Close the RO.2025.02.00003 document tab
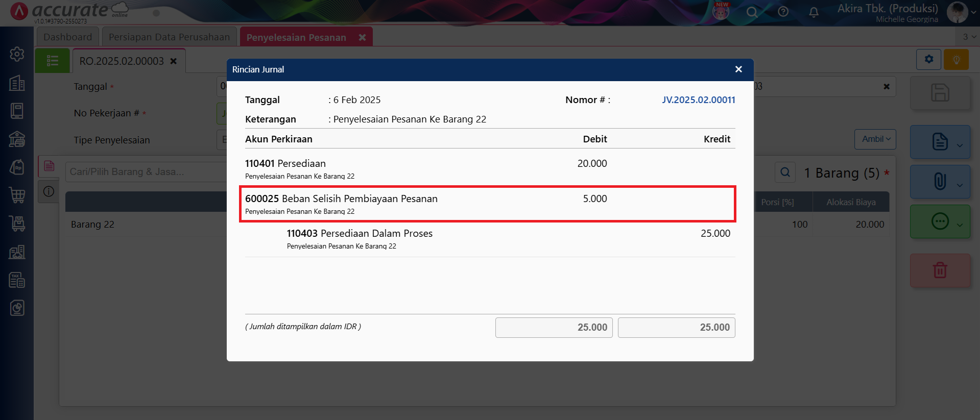The width and height of the screenshot is (980, 420). click(x=174, y=61)
